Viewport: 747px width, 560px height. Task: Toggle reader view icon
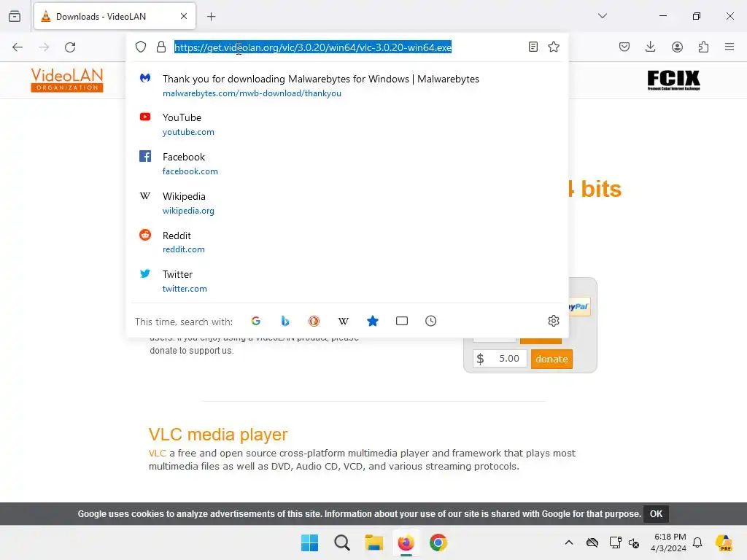(x=533, y=47)
